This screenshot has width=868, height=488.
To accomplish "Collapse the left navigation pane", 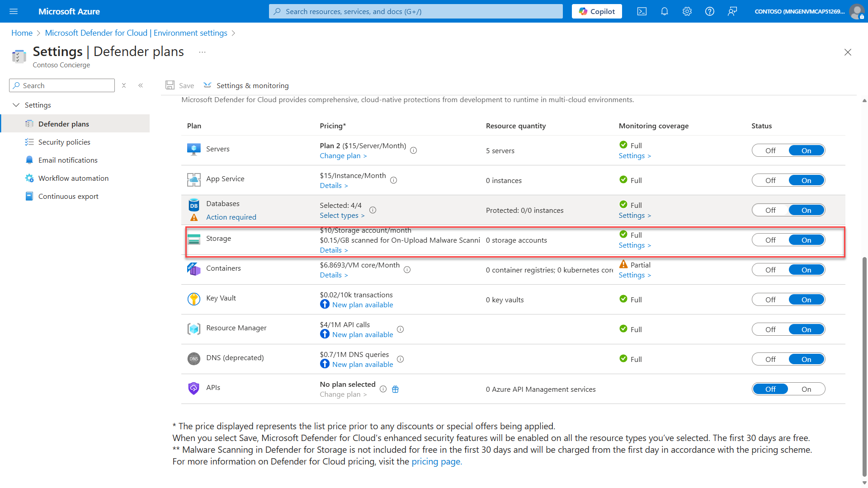I will pyautogui.click(x=141, y=85).
